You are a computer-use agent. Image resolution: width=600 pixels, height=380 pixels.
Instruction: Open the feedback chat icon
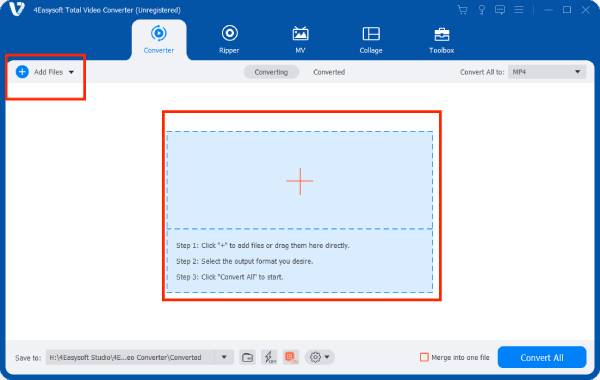(500, 10)
